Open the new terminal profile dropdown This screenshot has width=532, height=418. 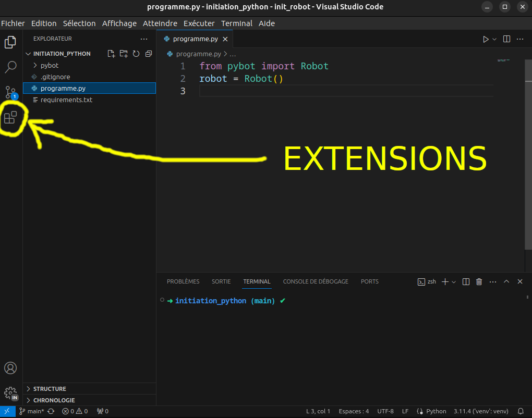[x=454, y=282]
